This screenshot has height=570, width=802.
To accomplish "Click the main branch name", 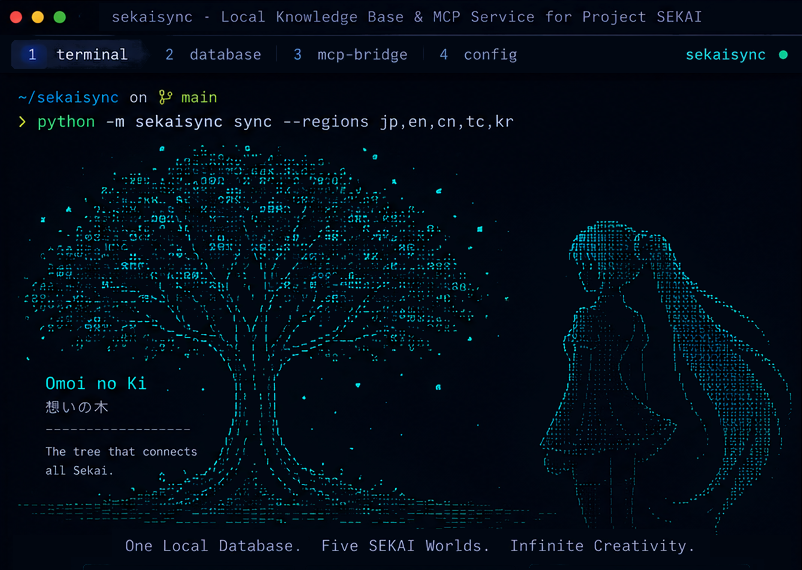I will (199, 97).
